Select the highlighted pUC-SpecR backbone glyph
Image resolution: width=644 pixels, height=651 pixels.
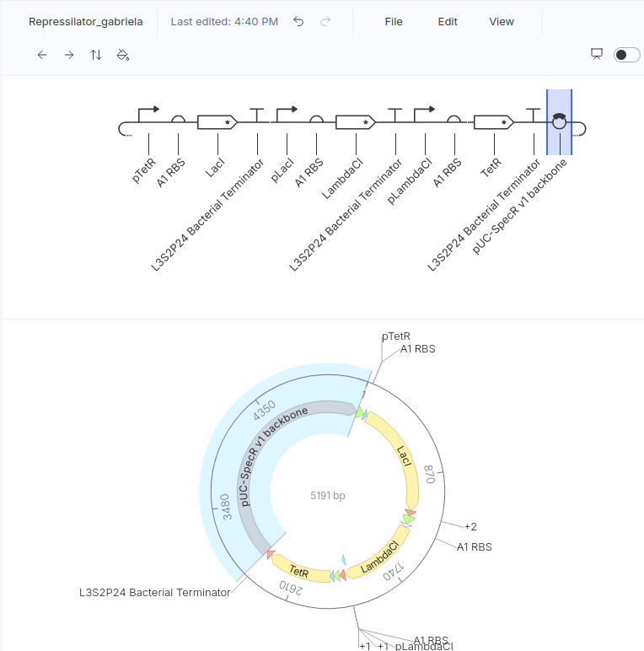pyautogui.click(x=560, y=121)
